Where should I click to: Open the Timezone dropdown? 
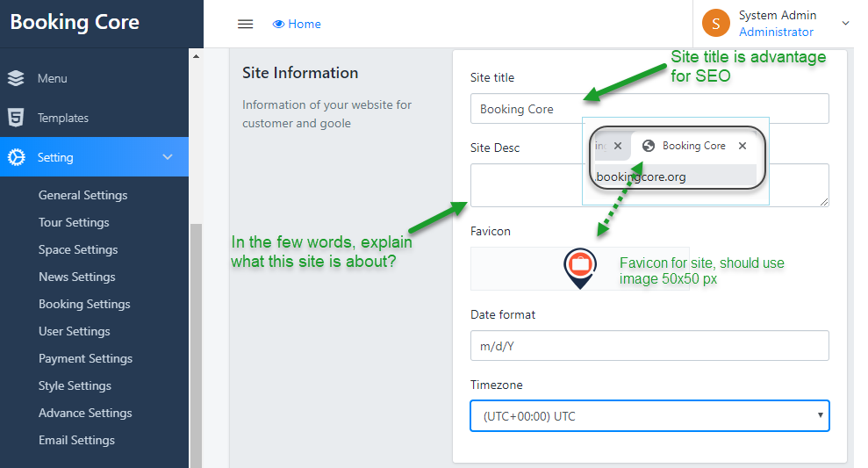[649, 416]
